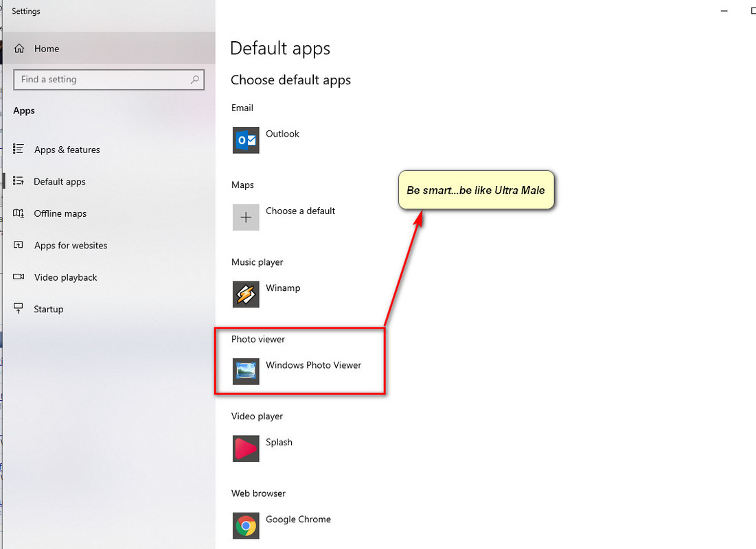Click the Apps & features list icon
Screen dimensions: 756x549
[x=19, y=149]
